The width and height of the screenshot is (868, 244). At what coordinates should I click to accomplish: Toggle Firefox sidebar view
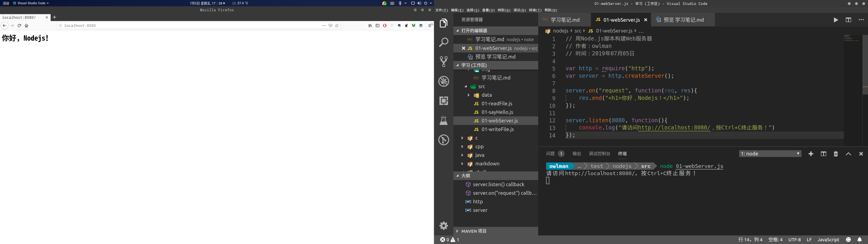coord(377,26)
